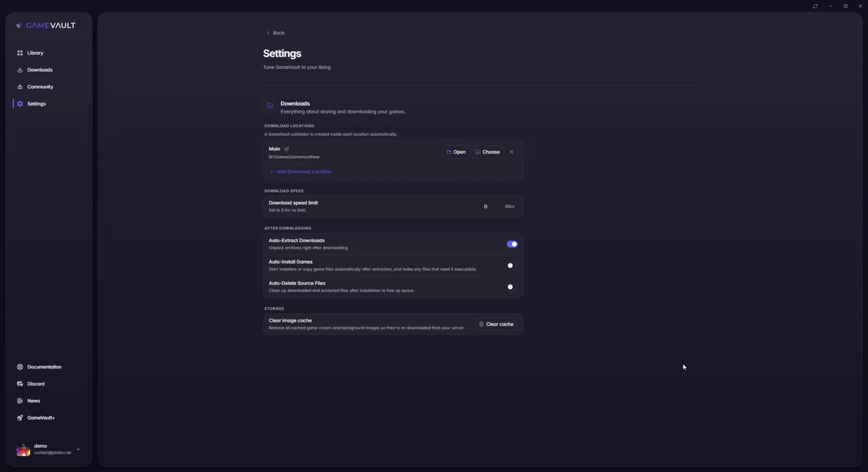Enable Auto-Install Games toggle
868x472 pixels.
coord(512,266)
